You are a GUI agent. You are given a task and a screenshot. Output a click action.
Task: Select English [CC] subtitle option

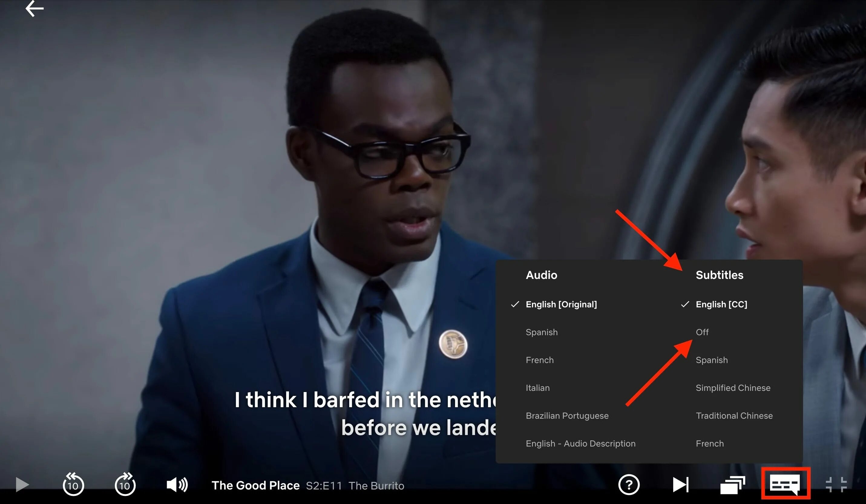pyautogui.click(x=720, y=304)
